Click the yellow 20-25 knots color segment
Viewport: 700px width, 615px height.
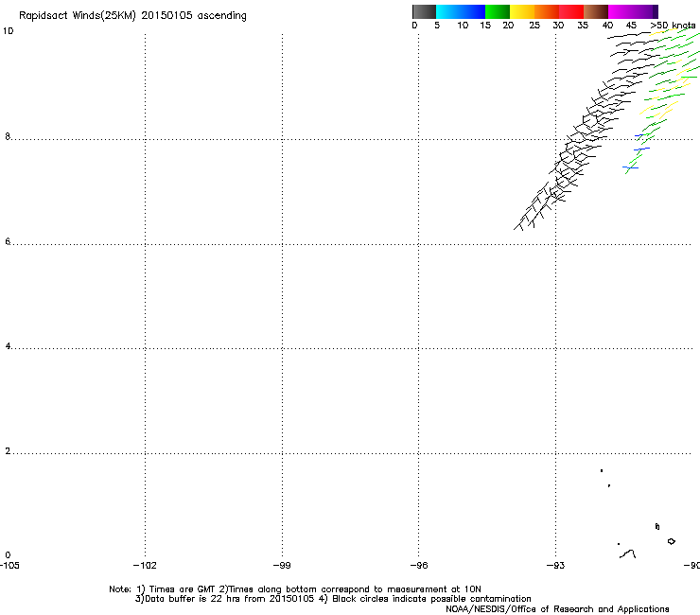pyautogui.click(x=522, y=11)
